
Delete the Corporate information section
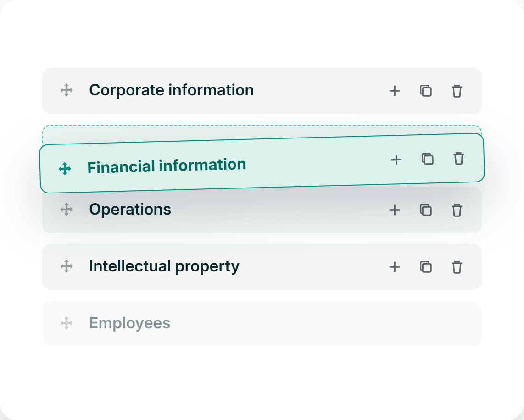457,91
